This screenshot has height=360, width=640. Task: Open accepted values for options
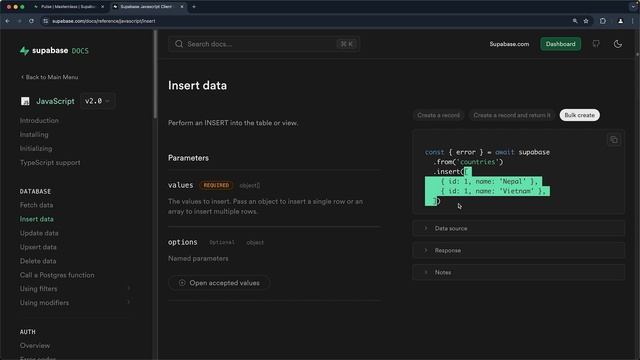(219, 283)
